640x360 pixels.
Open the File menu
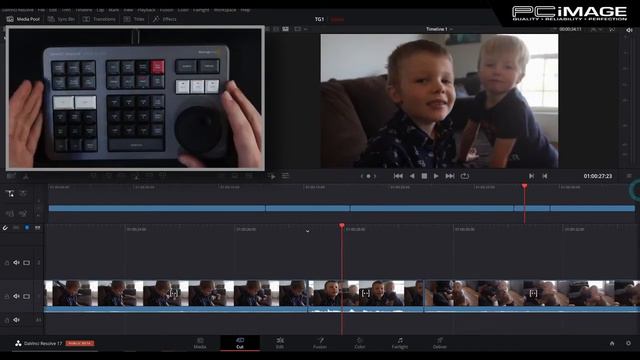[x=41, y=10]
